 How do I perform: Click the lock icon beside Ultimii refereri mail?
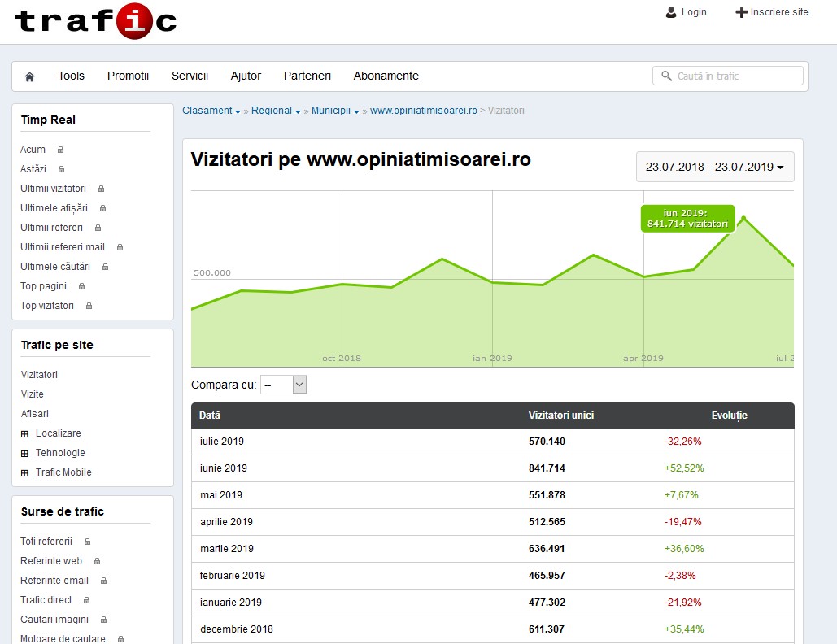[120, 247]
